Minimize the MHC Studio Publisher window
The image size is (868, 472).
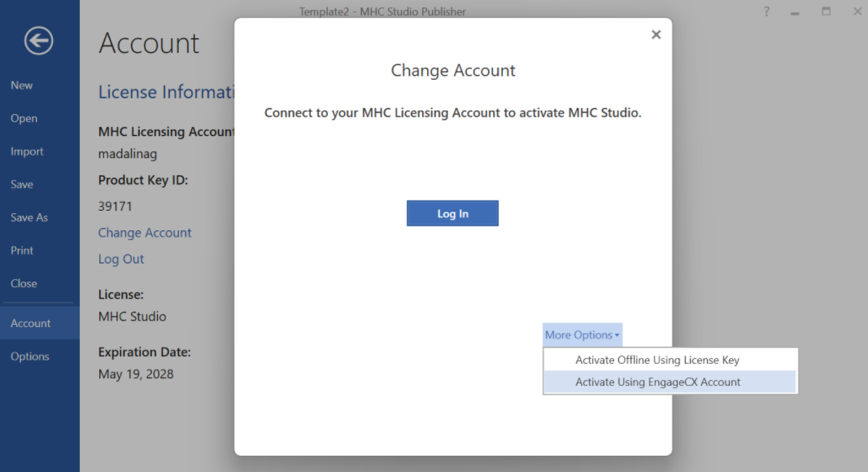click(x=795, y=12)
